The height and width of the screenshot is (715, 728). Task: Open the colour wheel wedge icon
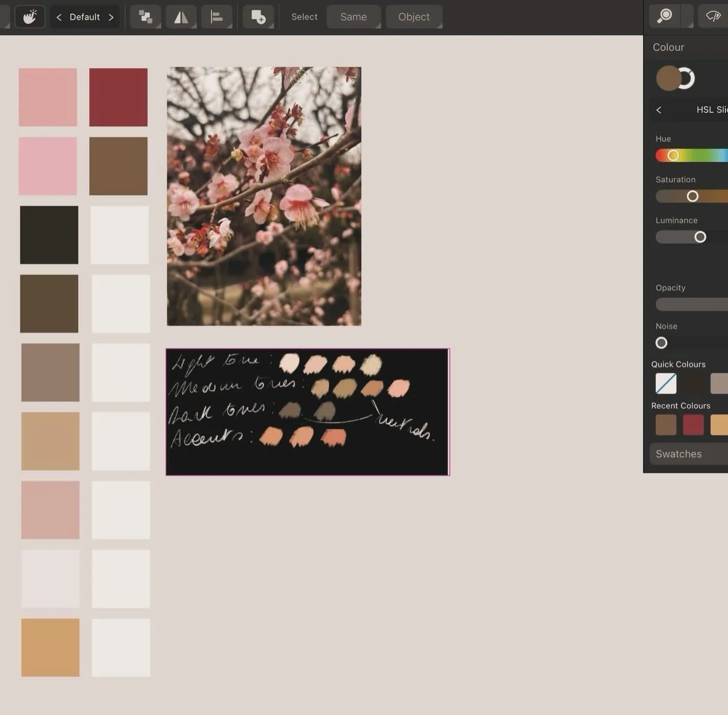[713, 16]
